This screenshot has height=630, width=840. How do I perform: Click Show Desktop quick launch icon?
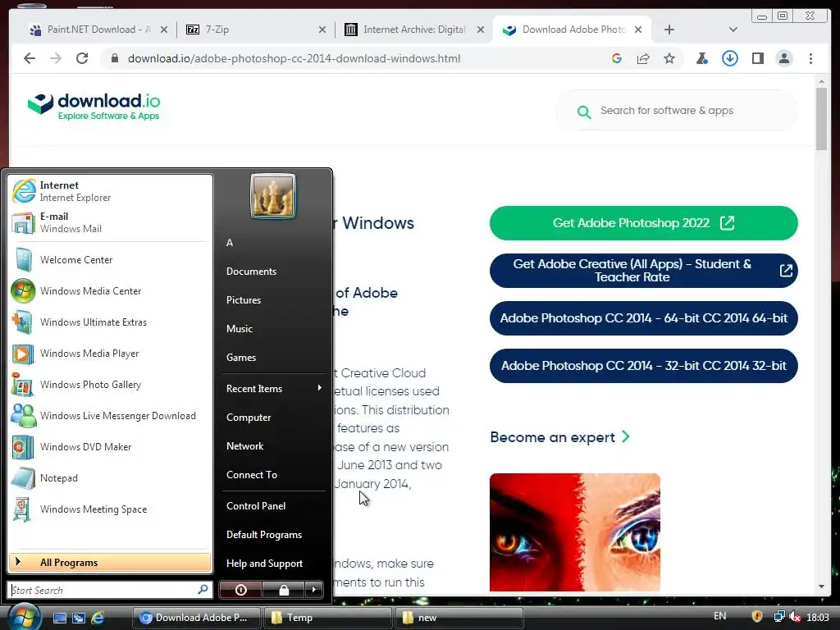(59, 618)
